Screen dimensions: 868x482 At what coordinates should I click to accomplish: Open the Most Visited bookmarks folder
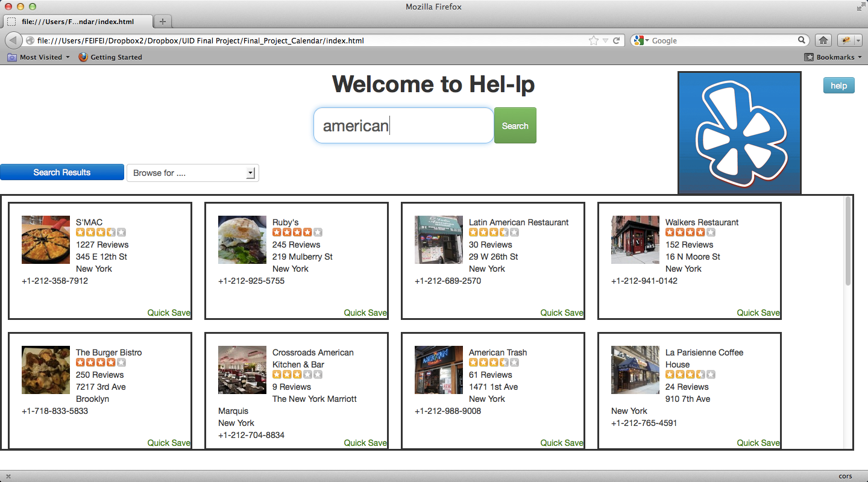(x=38, y=57)
